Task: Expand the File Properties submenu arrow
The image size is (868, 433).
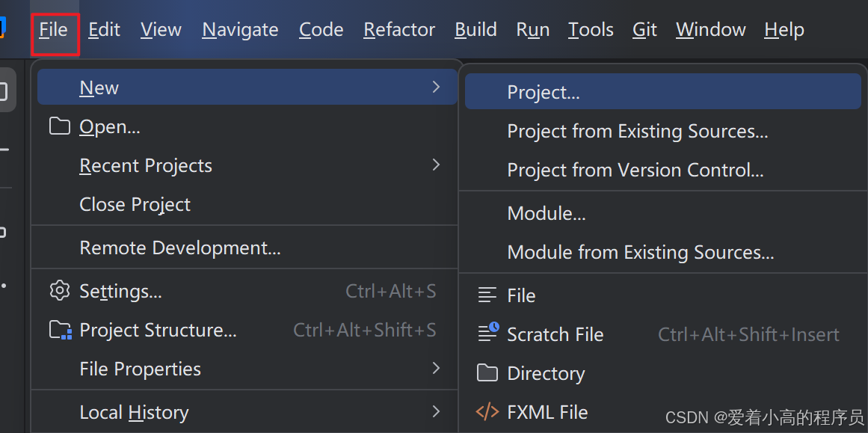Action: (x=436, y=369)
